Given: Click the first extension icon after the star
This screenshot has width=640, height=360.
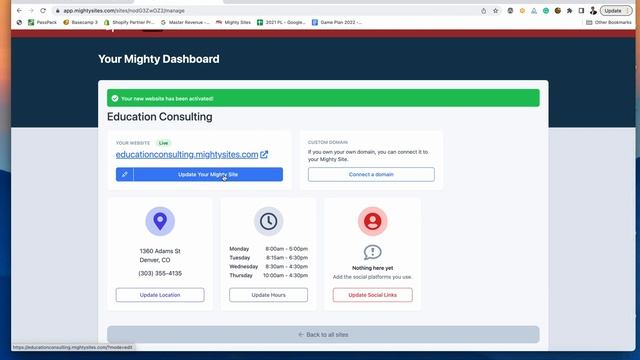Looking at the screenshot, I should tap(510, 11).
